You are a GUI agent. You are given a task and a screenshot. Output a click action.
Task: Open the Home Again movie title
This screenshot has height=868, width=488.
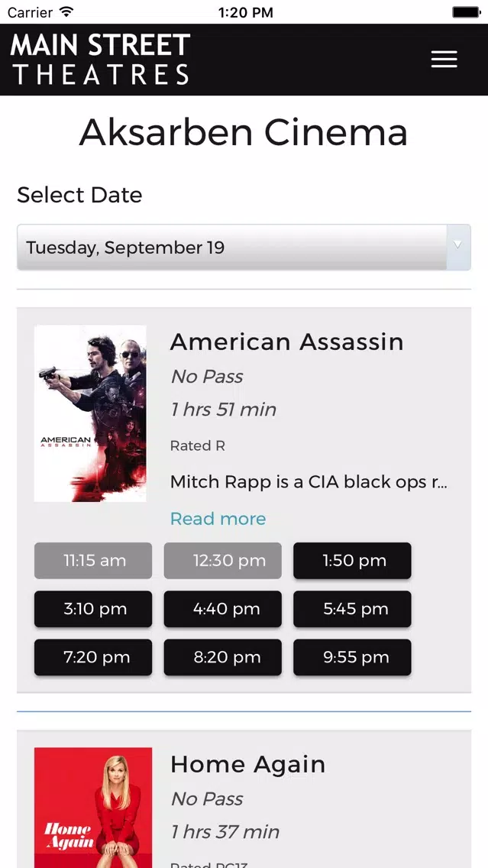(x=247, y=764)
